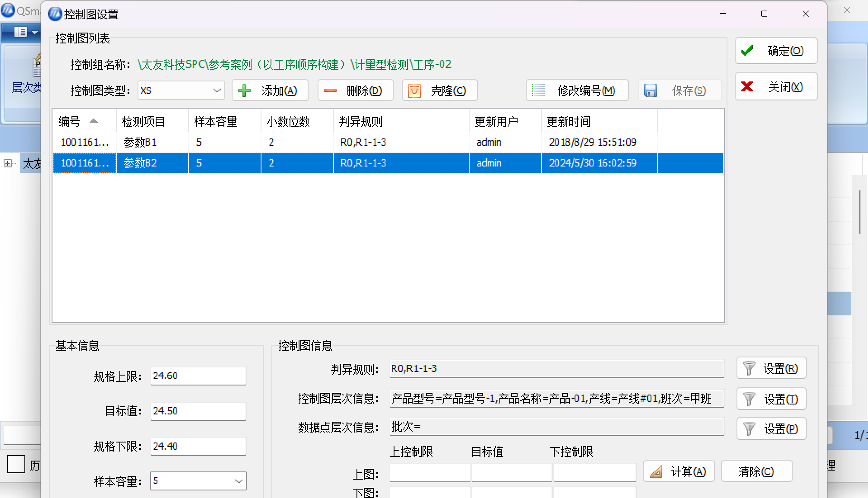Image resolution: width=868 pixels, height=498 pixels.
Task: Save changes with the 保存 disk icon
Action: pyautogui.click(x=679, y=90)
